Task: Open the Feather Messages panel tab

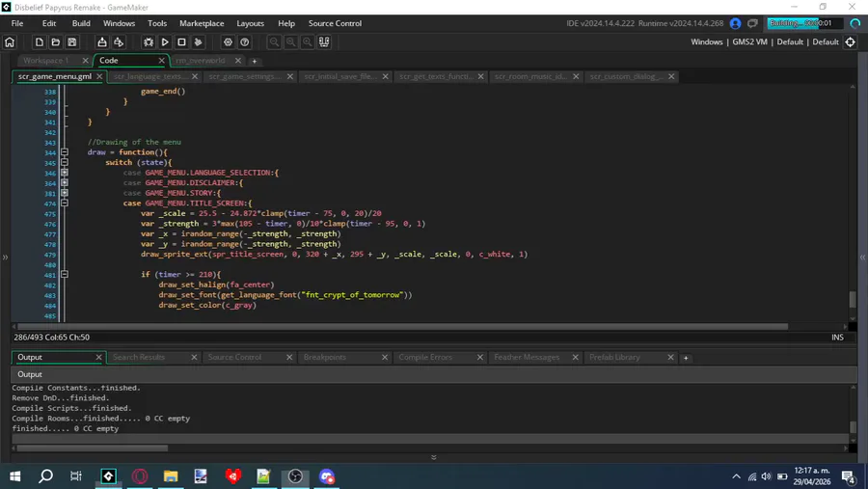Action: pyautogui.click(x=527, y=357)
